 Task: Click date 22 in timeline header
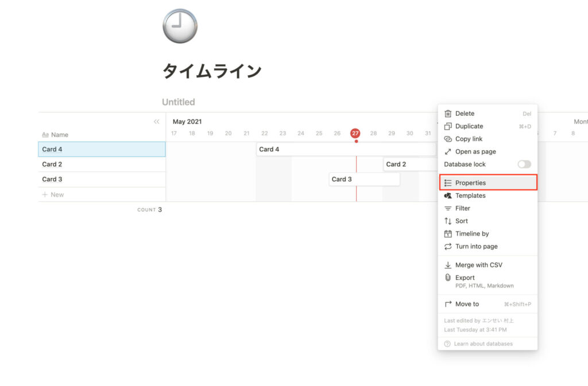pos(264,133)
